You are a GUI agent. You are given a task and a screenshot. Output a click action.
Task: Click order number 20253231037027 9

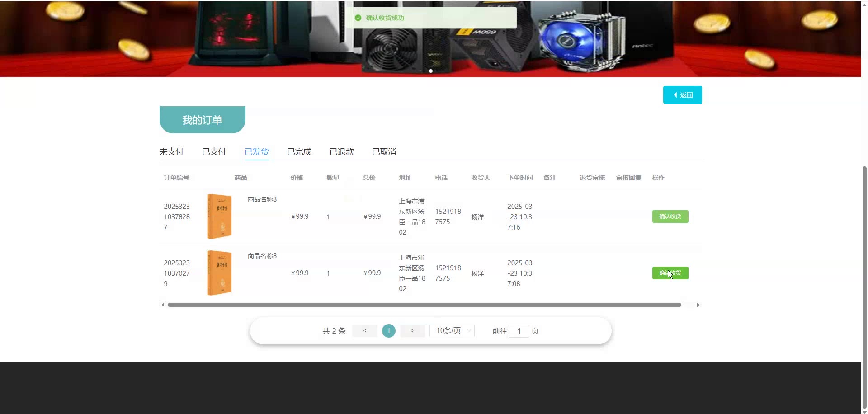177,273
